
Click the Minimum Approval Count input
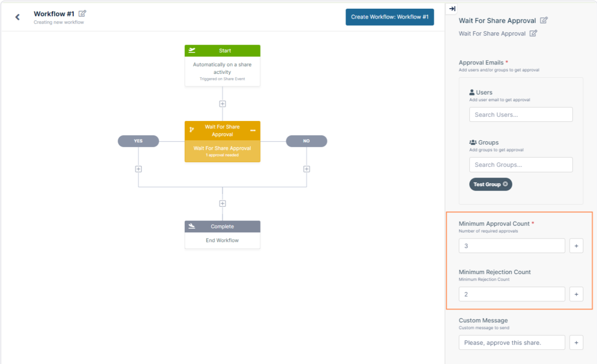tap(512, 246)
